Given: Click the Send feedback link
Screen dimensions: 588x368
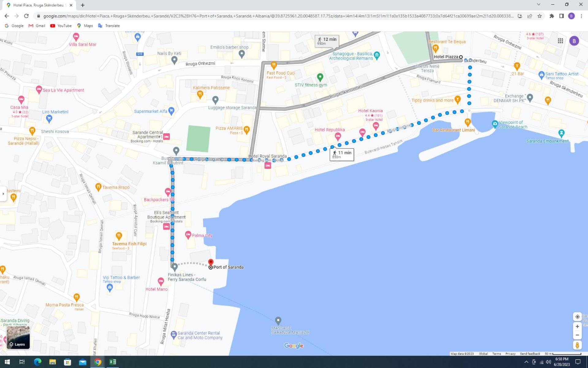Looking at the screenshot, I should (x=530, y=354).
